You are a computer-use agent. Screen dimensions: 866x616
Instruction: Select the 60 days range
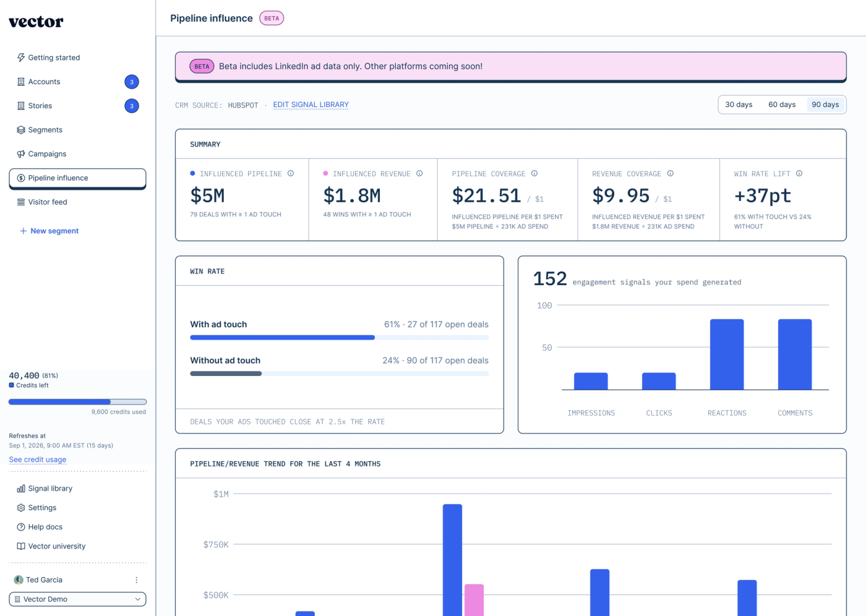tap(782, 105)
